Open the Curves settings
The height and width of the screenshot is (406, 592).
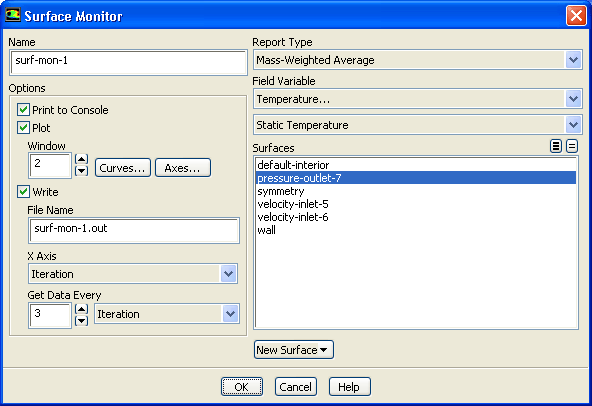coord(123,168)
